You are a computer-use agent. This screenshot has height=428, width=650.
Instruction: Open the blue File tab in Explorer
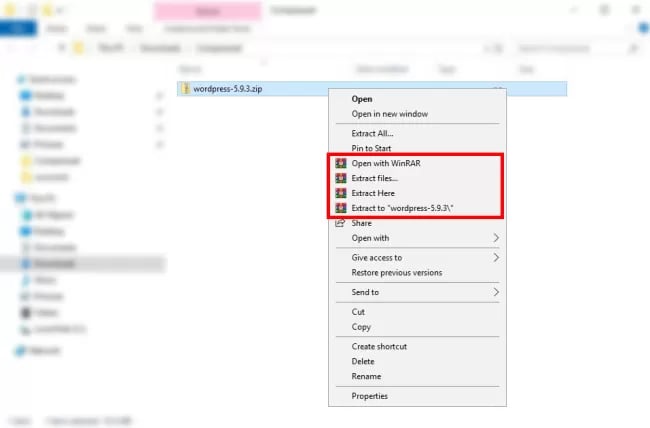coord(17,28)
